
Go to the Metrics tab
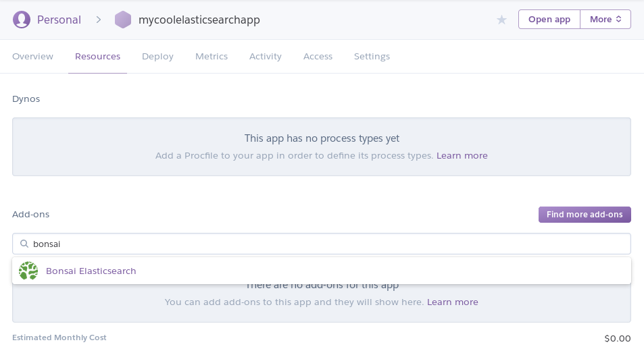pos(212,56)
